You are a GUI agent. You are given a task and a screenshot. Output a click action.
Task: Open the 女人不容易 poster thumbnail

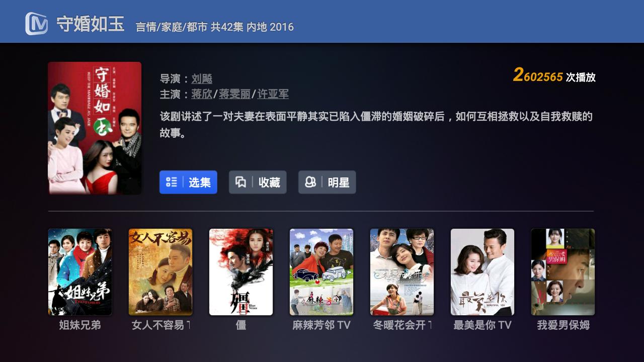coord(160,272)
